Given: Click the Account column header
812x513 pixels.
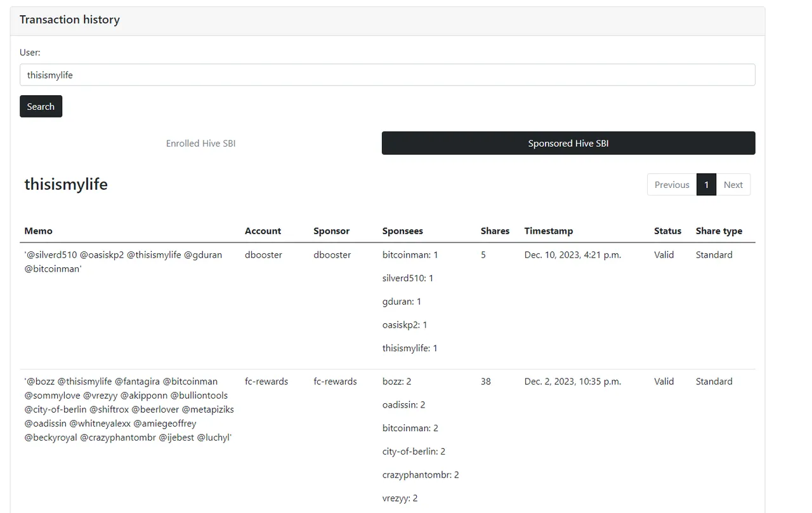Looking at the screenshot, I should [x=263, y=231].
